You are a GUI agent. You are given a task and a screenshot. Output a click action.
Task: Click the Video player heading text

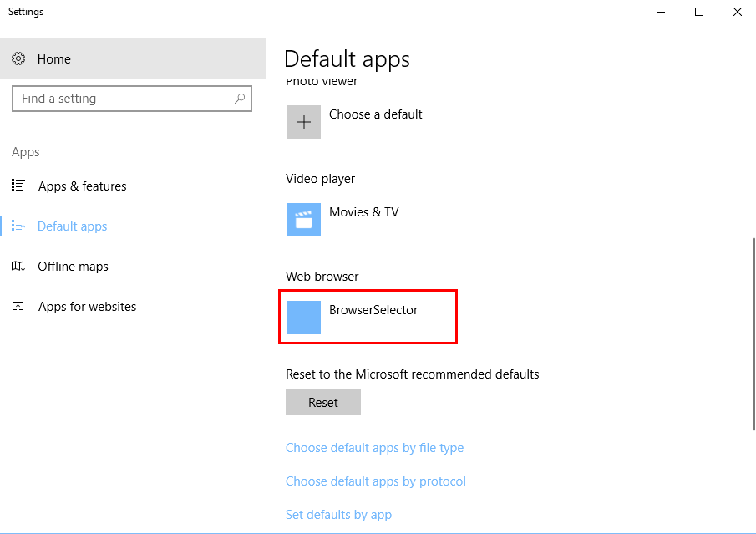click(x=320, y=179)
